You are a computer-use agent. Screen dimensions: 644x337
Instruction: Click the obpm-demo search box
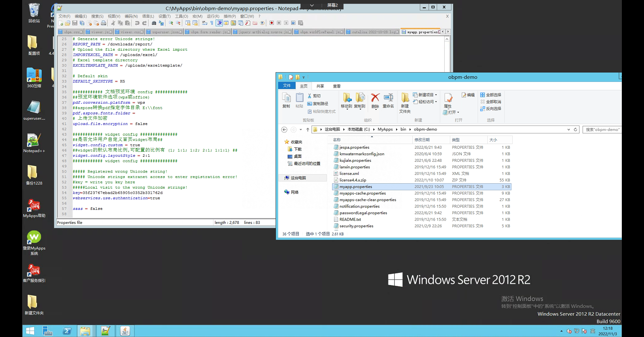click(x=602, y=130)
